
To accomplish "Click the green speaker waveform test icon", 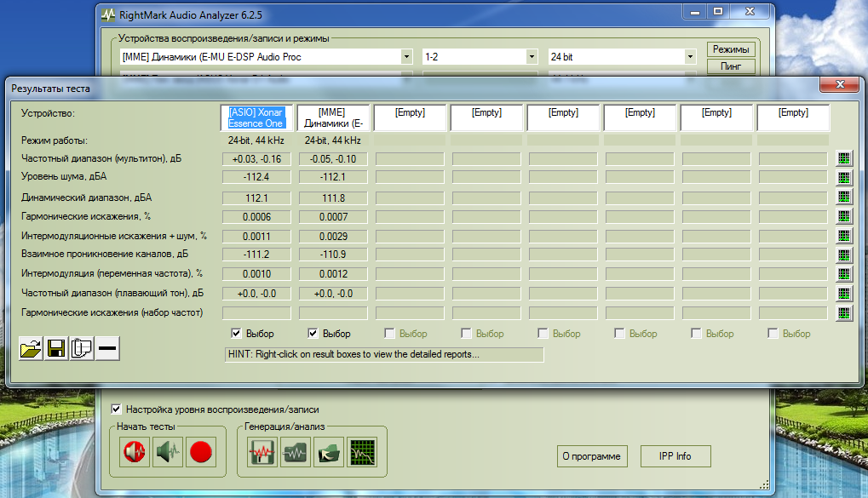I will (x=168, y=452).
